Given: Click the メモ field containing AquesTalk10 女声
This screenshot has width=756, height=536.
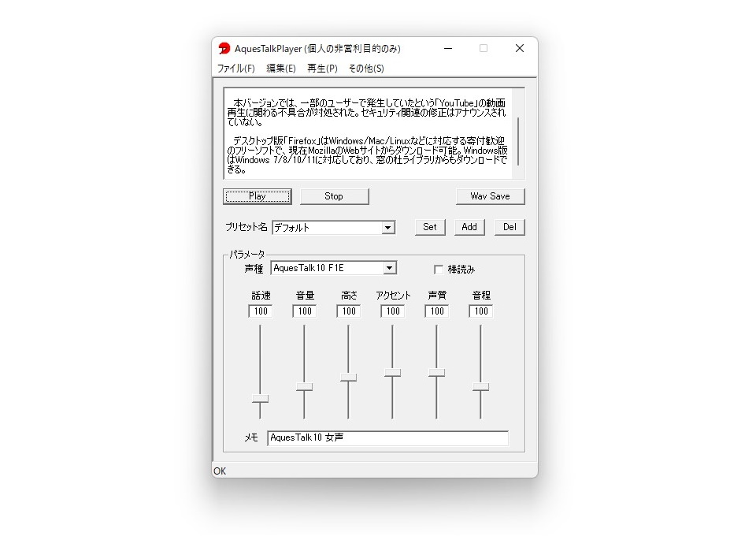Looking at the screenshot, I should click(x=388, y=438).
